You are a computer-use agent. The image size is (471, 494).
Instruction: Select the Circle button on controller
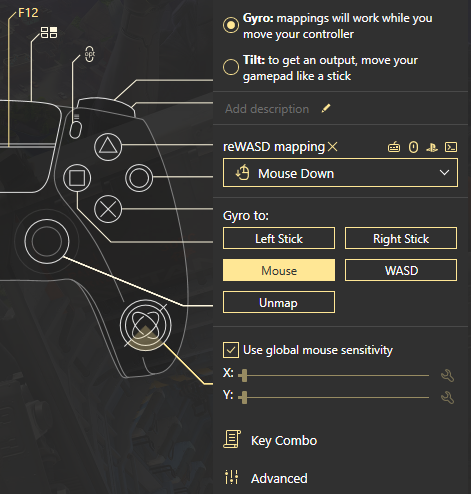click(139, 178)
